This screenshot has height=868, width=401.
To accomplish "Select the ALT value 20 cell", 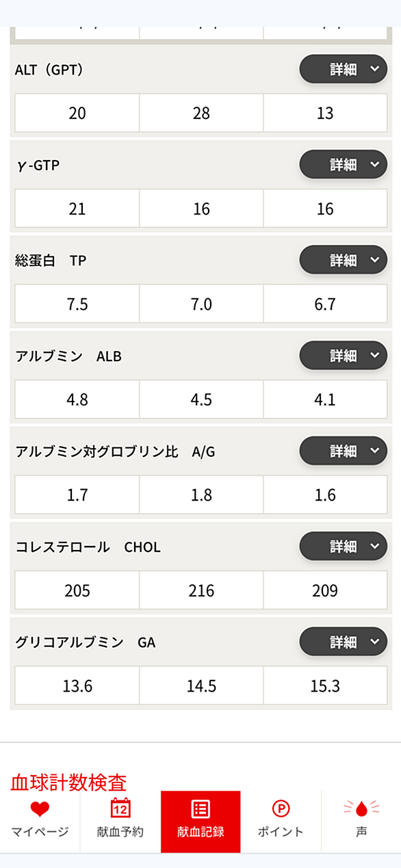I will point(77,113).
